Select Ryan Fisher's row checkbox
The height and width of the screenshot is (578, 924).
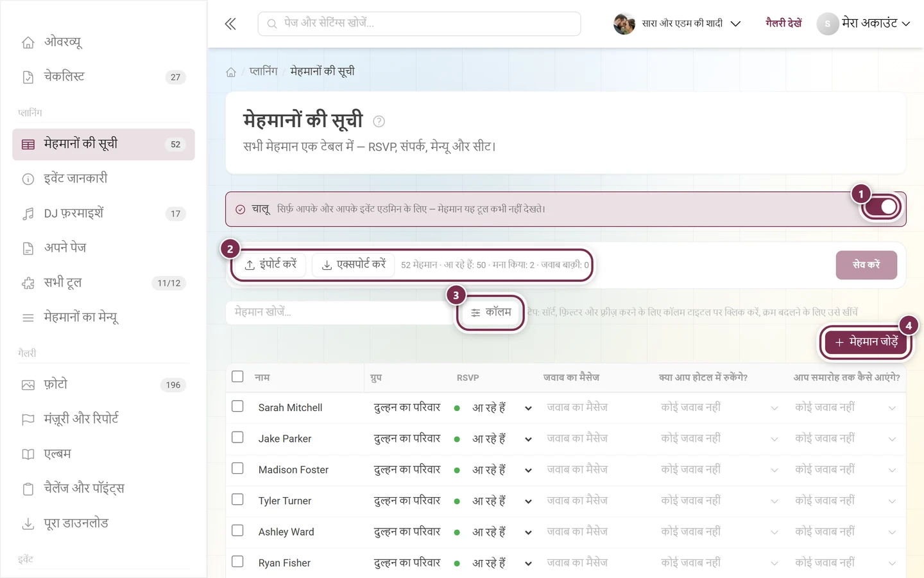pyautogui.click(x=237, y=561)
